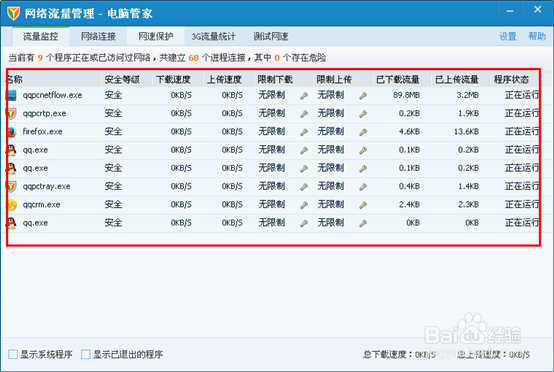This screenshot has height=372, width=554.
Task: Sort by the 上传速度 column header
Action: coord(229,79)
